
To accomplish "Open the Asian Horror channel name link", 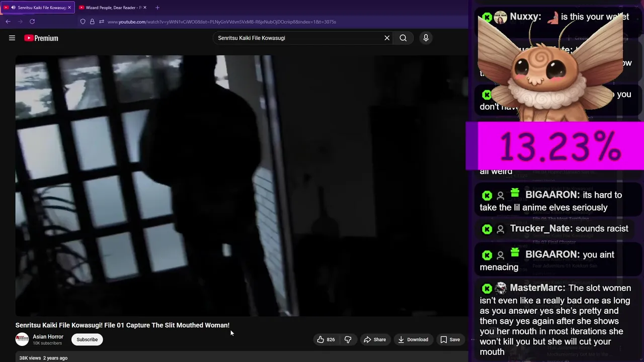I will [48, 336].
